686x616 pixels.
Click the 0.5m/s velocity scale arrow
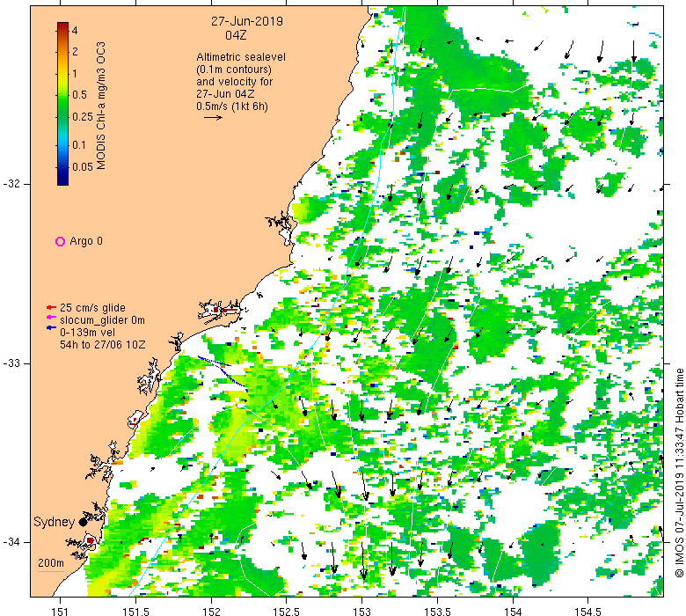213,117
